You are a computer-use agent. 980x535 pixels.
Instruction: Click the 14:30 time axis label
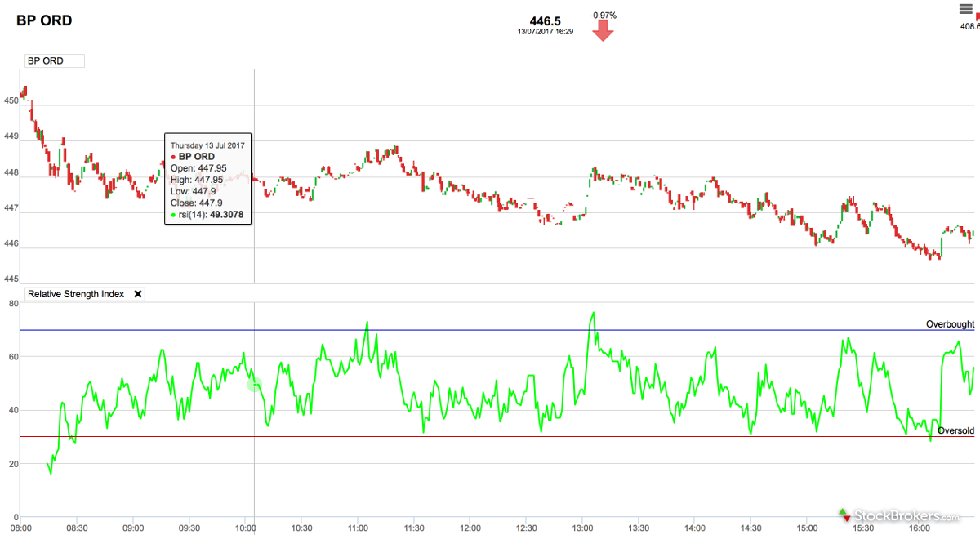[x=751, y=528]
